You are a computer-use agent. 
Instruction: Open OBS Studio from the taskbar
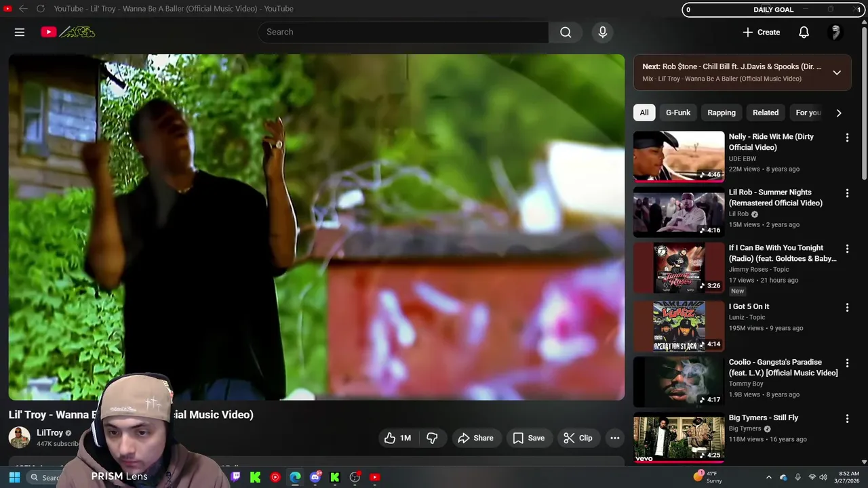(355, 477)
